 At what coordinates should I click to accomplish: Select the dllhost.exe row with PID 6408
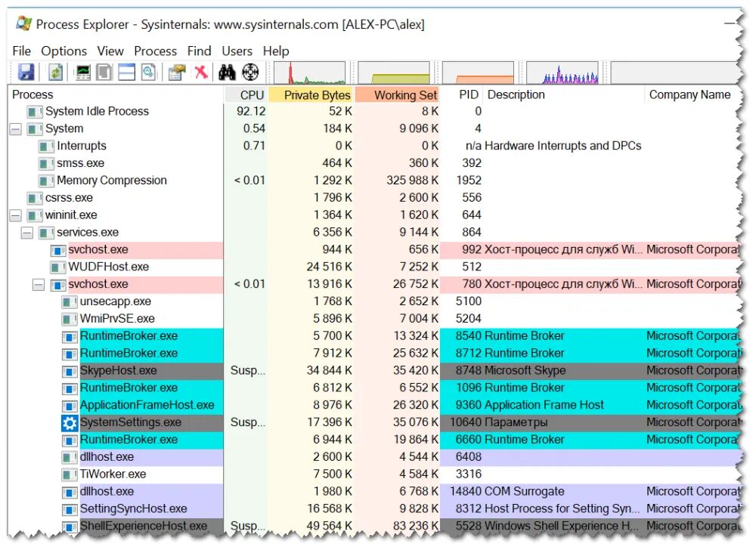point(374,458)
